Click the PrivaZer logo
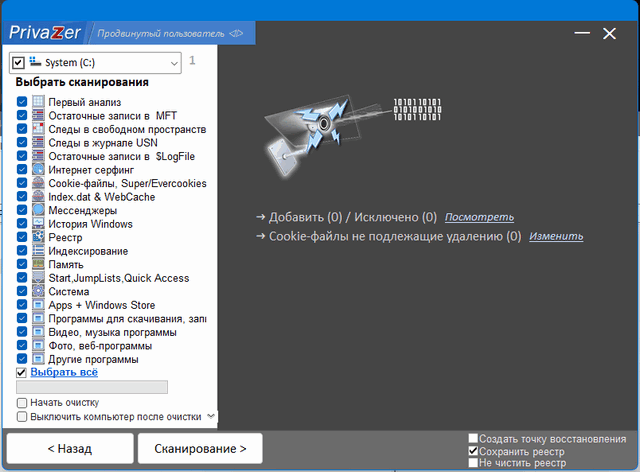This screenshot has width=640, height=472. click(x=45, y=33)
